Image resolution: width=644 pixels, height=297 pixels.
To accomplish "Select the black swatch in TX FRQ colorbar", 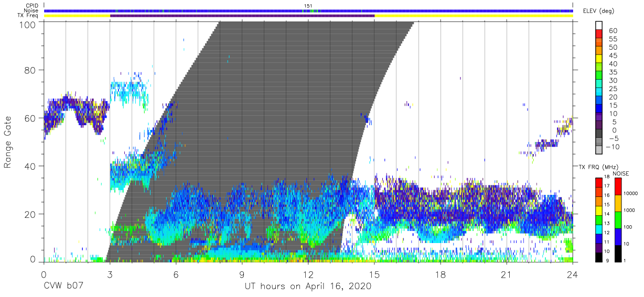I will (x=599, y=256).
